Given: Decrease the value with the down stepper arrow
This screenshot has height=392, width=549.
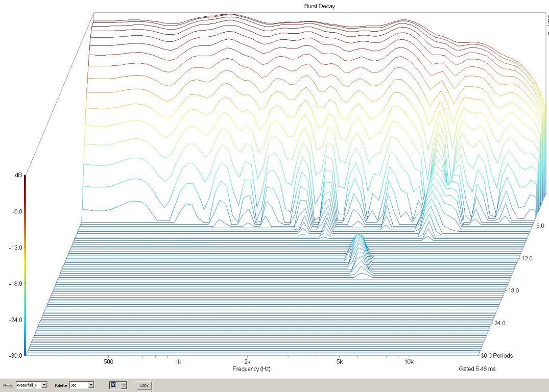Looking at the screenshot, I should point(124,387).
